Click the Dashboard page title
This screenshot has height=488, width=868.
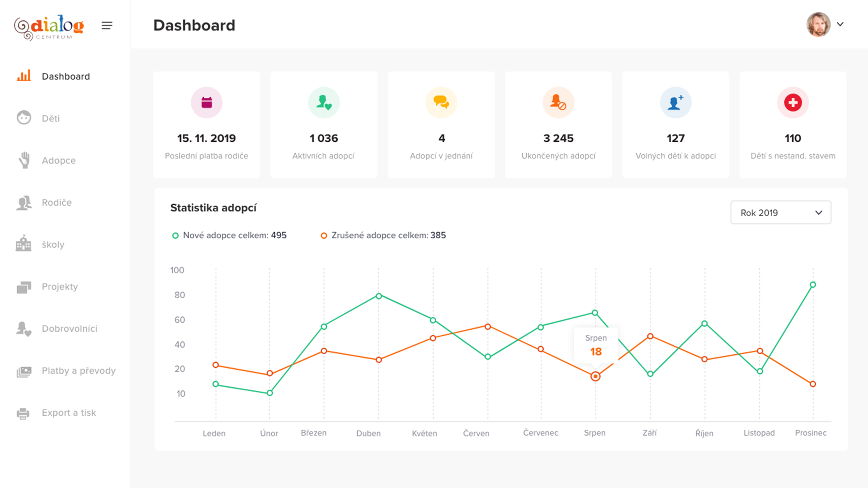[194, 25]
